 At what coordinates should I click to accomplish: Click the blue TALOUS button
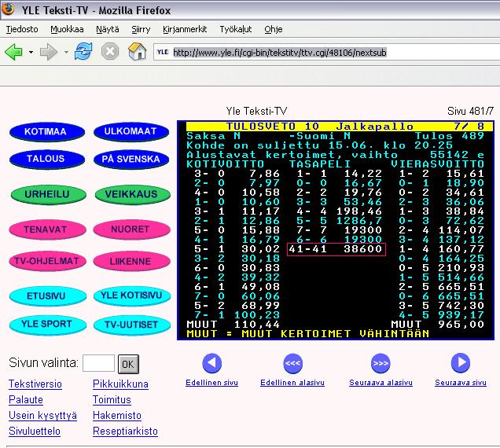coord(47,159)
